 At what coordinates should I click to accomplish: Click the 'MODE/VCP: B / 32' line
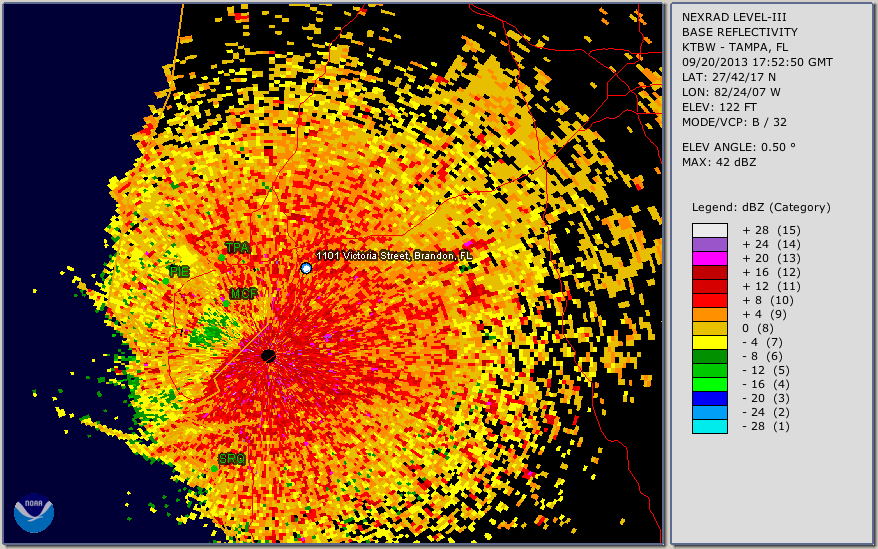734,122
